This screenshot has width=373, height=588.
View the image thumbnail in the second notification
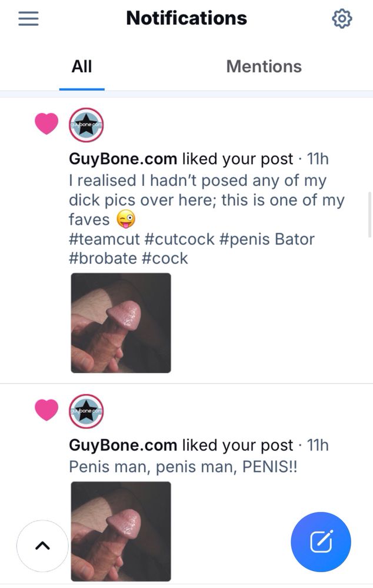[121, 532]
